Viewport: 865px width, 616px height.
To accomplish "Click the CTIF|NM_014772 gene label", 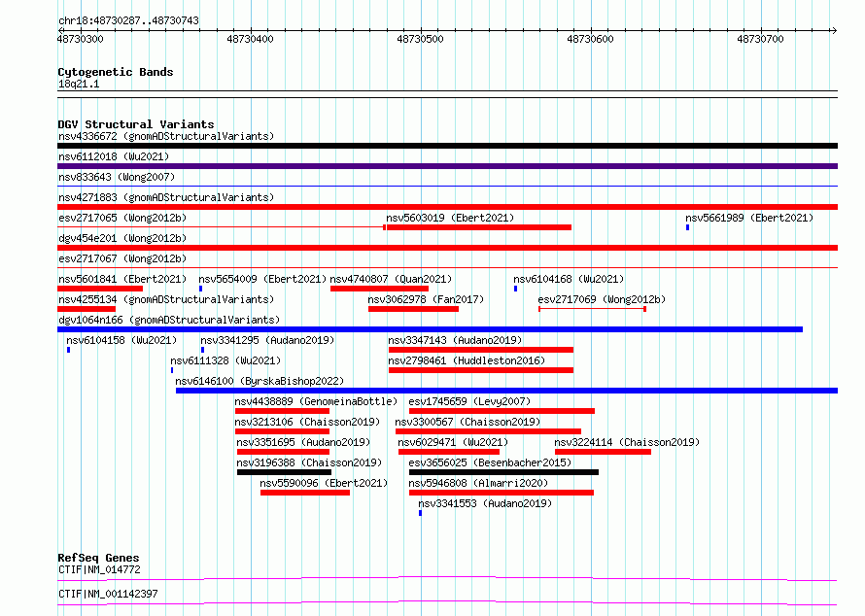I will [x=99, y=569].
